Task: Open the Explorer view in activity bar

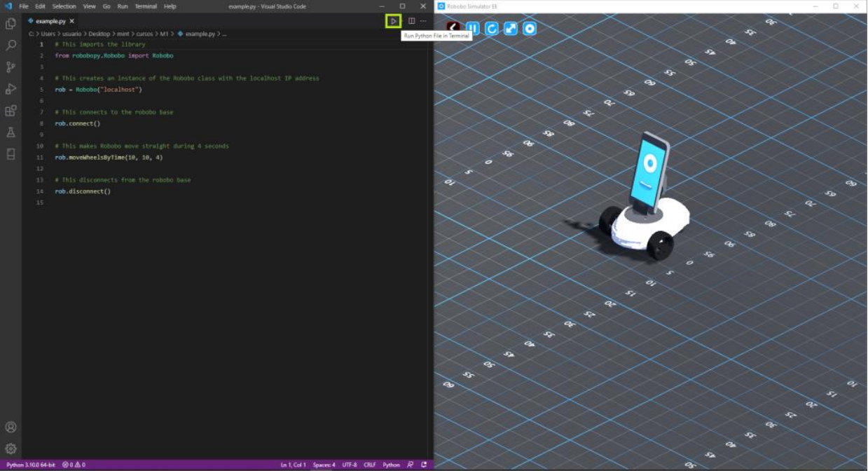Action: tap(11, 24)
